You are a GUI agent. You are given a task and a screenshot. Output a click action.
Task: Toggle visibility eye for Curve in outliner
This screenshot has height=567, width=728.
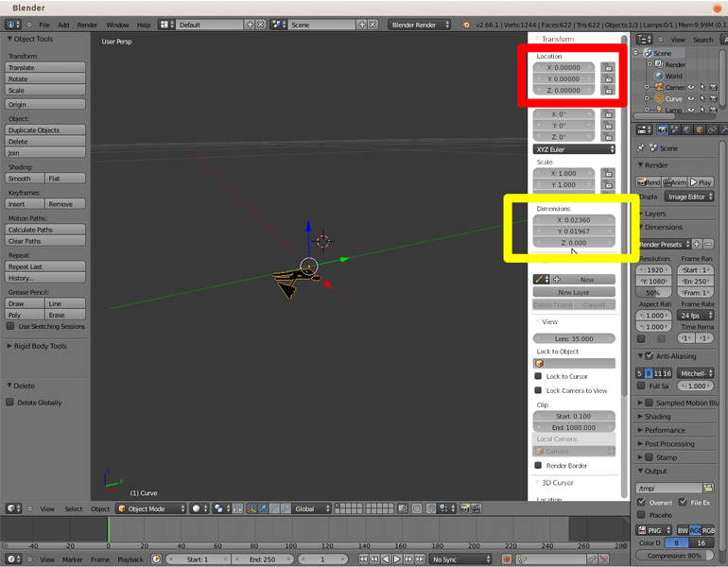point(691,98)
